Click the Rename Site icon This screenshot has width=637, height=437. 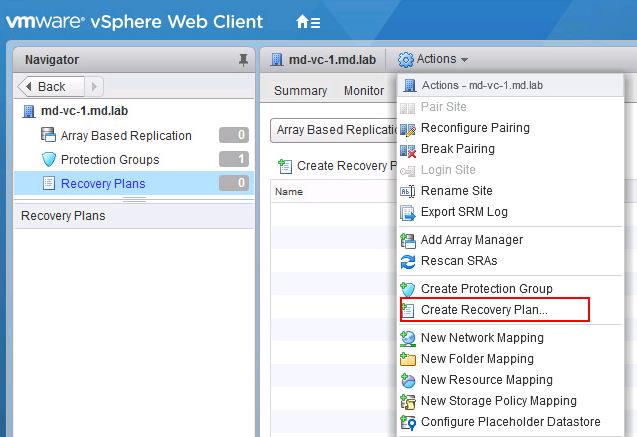tap(408, 191)
